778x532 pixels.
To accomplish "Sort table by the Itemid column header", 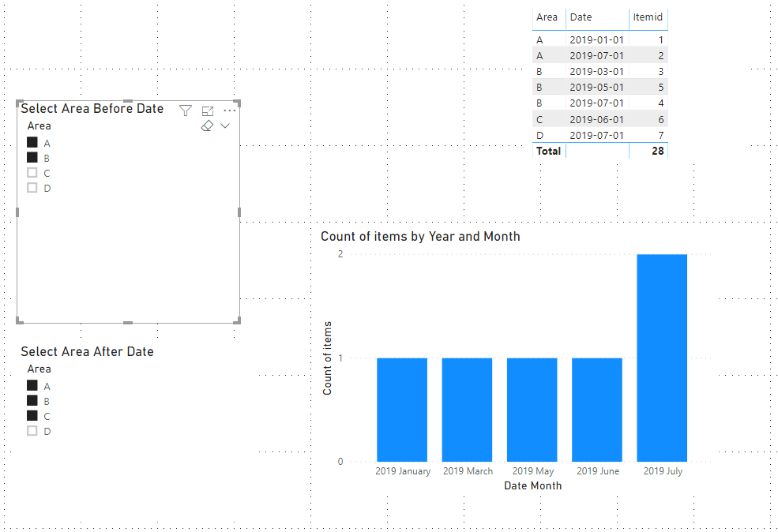I will pyautogui.click(x=648, y=17).
